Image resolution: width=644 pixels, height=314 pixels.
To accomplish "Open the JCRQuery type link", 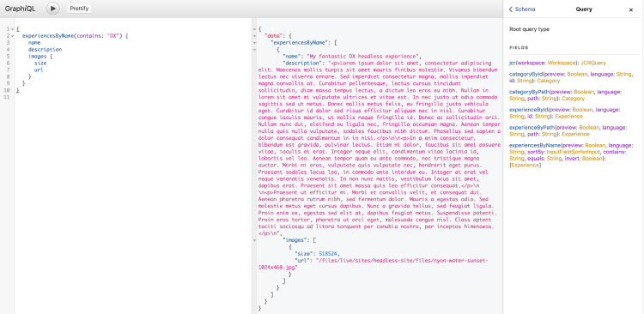I will (x=593, y=63).
